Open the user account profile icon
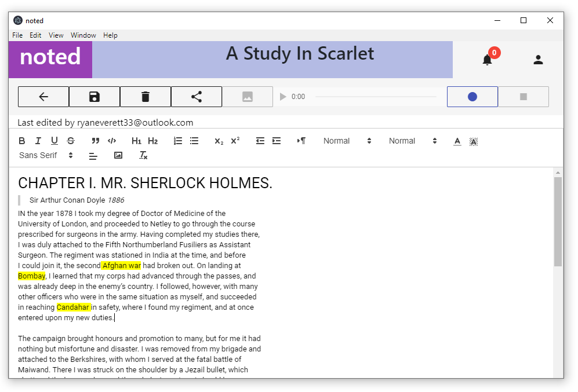Image resolution: width=578 pixels, height=392 pixels. [x=538, y=60]
